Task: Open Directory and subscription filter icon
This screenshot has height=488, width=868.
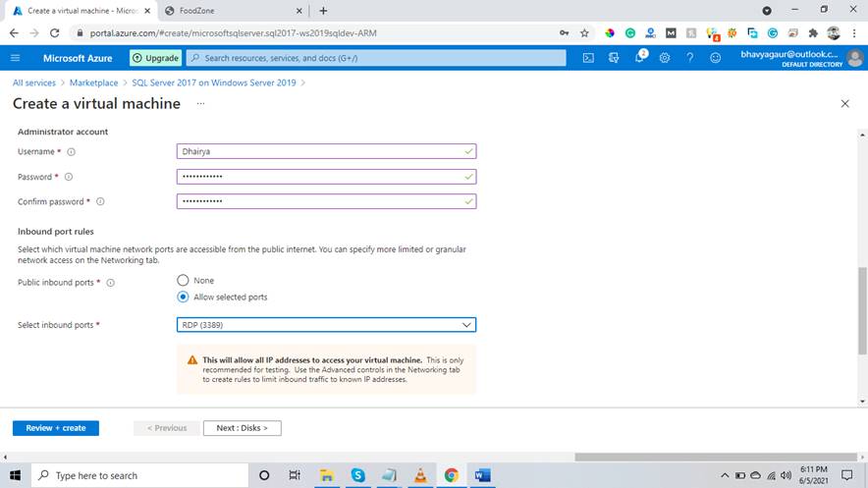Action: pos(614,58)
